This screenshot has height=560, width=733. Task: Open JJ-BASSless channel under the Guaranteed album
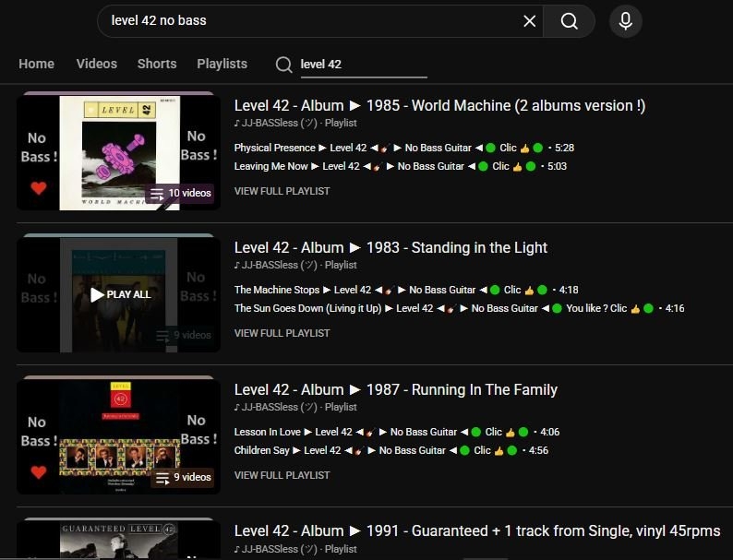coord(279,549)
